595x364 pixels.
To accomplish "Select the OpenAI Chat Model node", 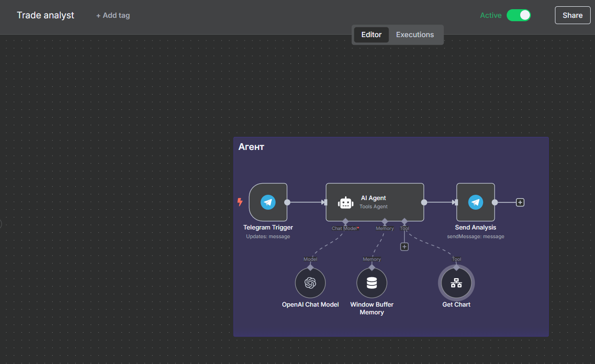I will click(x=310, y=283).
